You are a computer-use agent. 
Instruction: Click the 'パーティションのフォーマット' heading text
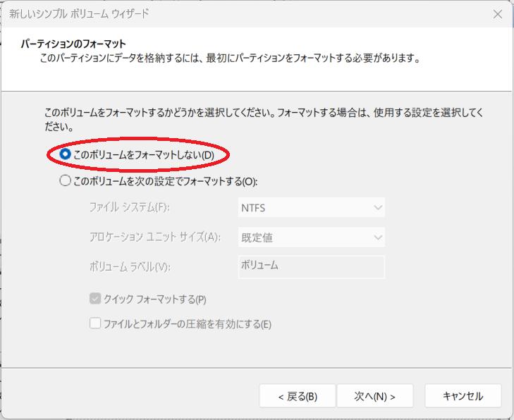(x=73, y=44)
